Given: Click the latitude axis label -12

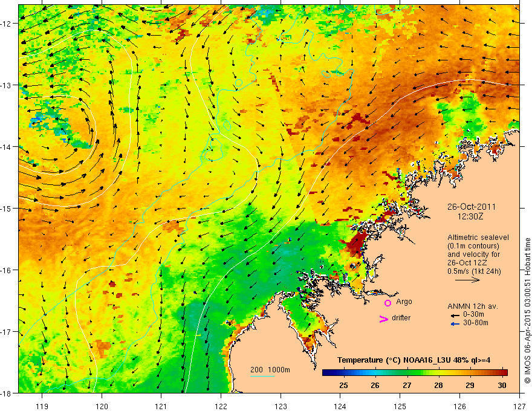Looking at the screenshot, I should point(7,24).
